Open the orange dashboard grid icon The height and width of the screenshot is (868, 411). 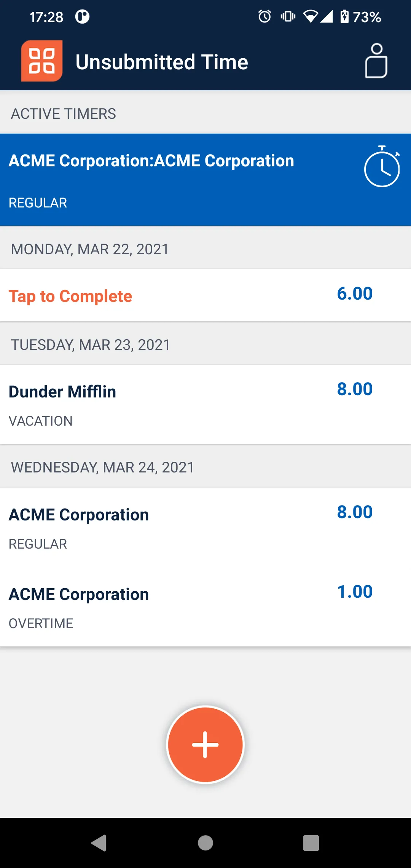(x=42, y=61)
